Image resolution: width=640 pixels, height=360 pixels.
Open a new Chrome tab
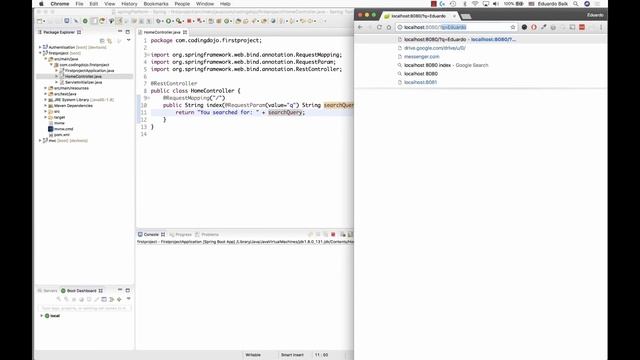pyautogui.click(x=466, y=16)
